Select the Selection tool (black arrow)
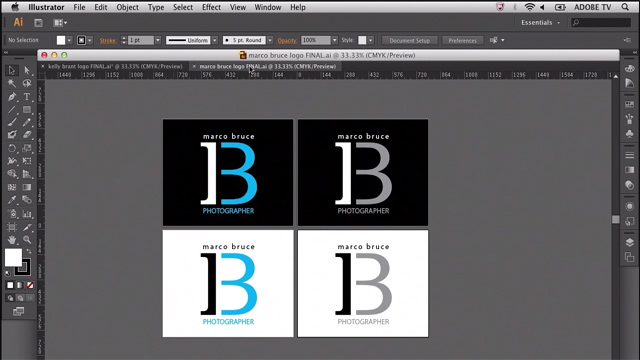 click(x=12, y=70)
